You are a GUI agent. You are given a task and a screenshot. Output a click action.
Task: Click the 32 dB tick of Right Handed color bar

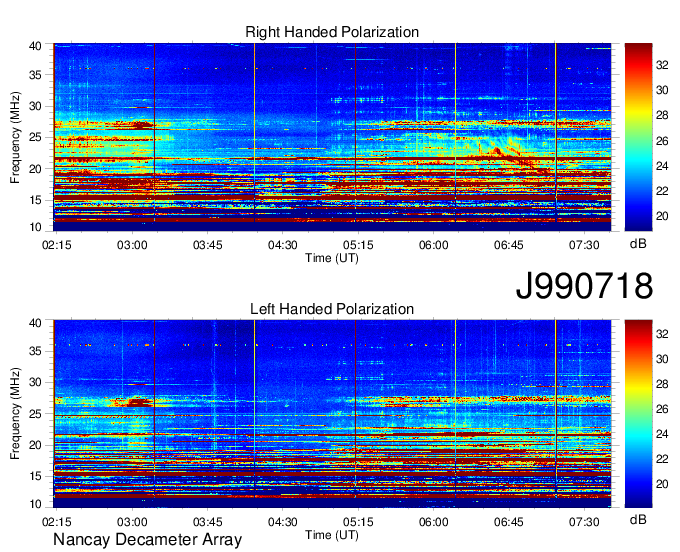pos(662,65)
